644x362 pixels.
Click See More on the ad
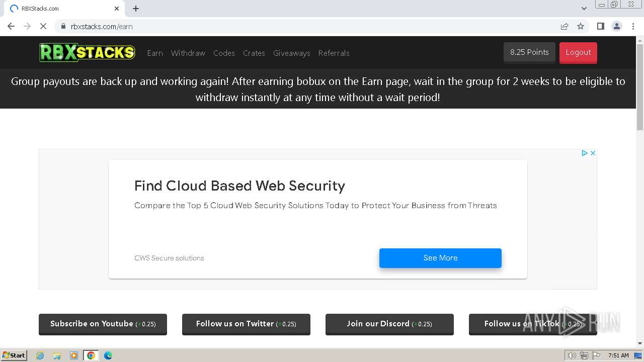click(x=440, y=258)
